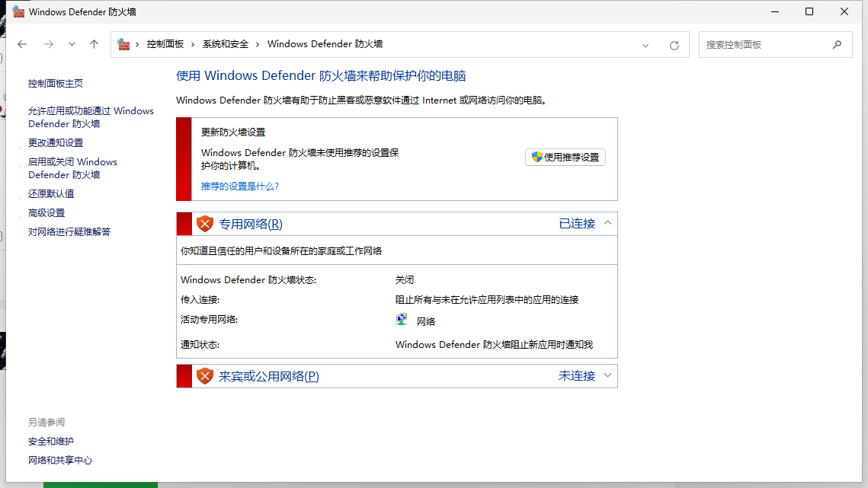The width and height of the screenshot is (868, 488).
Task: Go up one level arrow
Action: click(x=94, y=44)
